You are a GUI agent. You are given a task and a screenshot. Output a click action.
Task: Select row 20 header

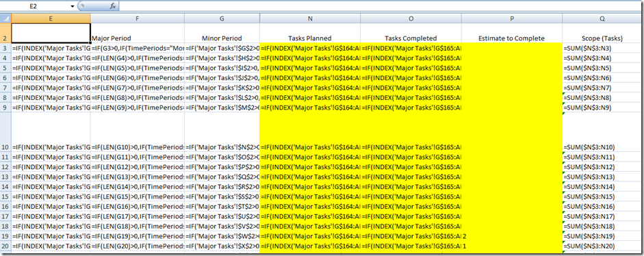point(5,246)
